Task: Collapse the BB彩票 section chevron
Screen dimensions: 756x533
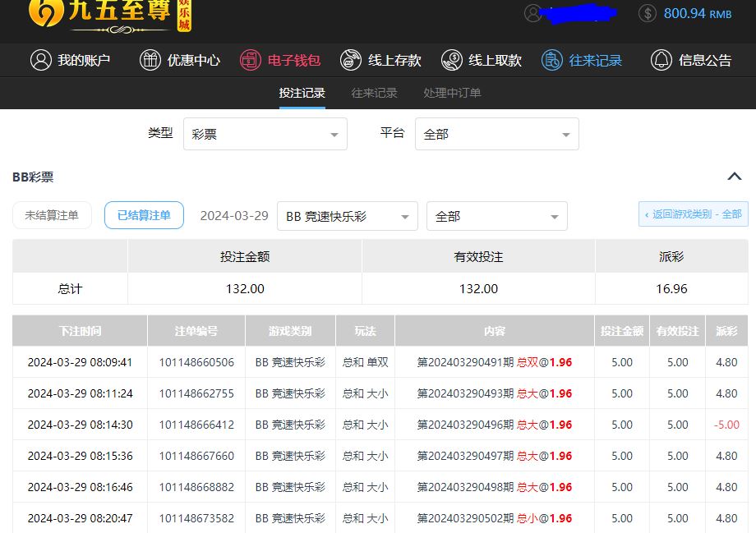Action: [x=735, y=177]
